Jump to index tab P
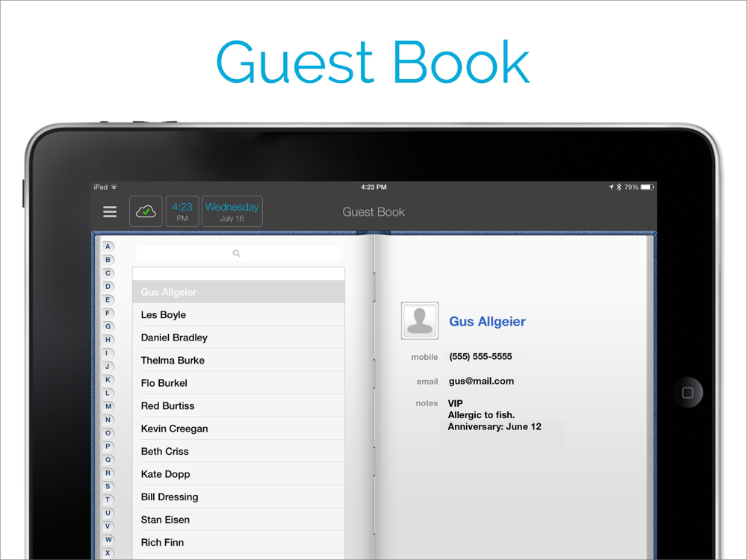This screenshot has width=747, height=560. 108,447
